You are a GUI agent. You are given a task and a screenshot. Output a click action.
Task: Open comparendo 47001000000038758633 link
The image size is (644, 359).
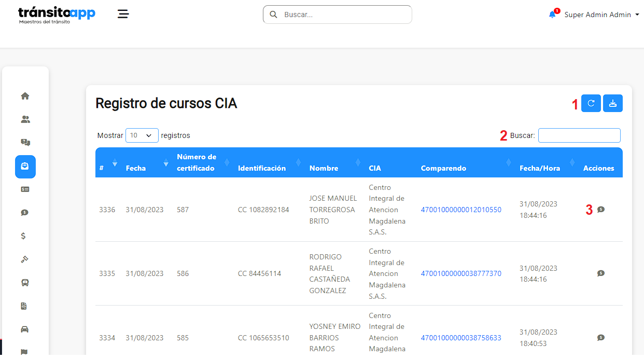[461, 338]
